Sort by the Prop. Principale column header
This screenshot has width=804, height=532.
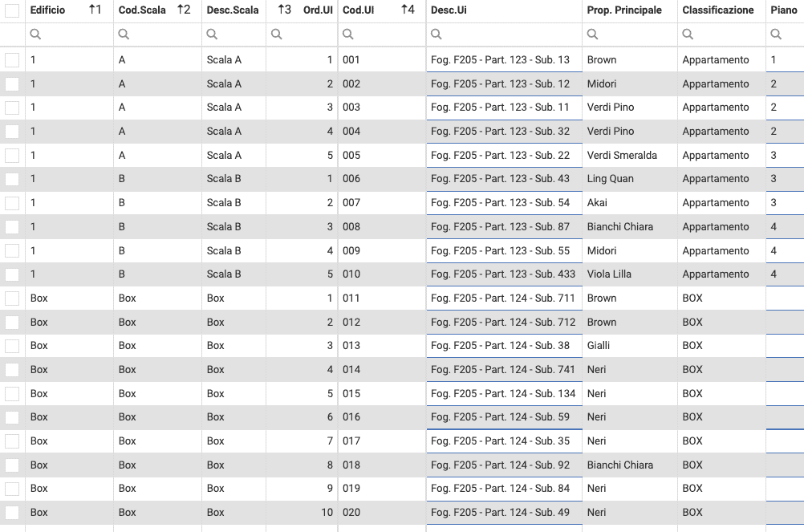coord(624,10)
